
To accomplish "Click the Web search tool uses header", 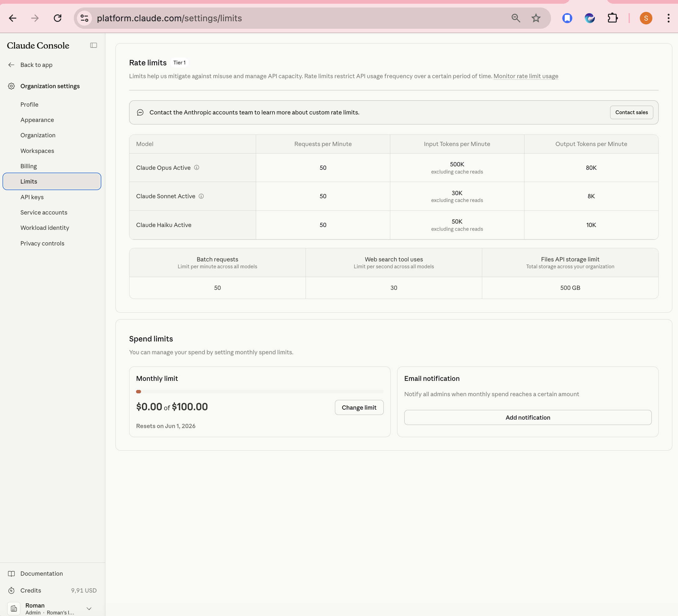I will [x=393, y=263].
